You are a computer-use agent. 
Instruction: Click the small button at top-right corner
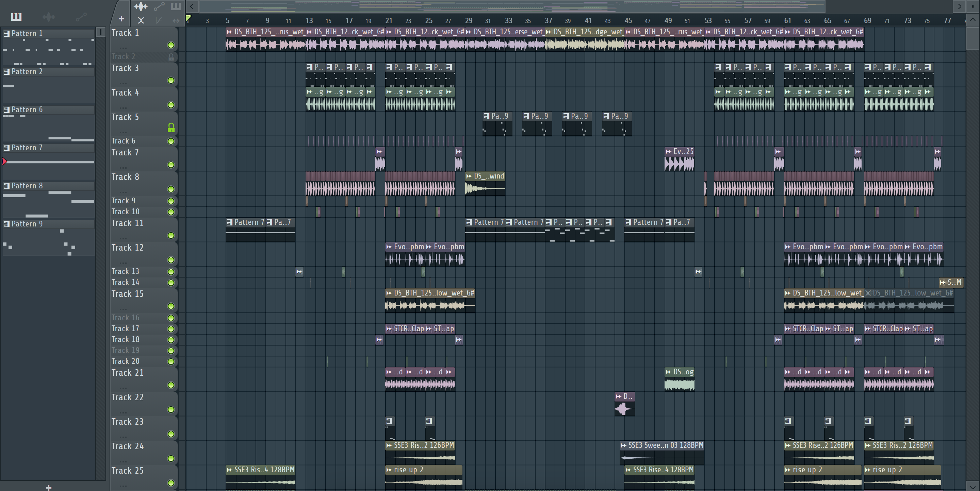(973, 6)
